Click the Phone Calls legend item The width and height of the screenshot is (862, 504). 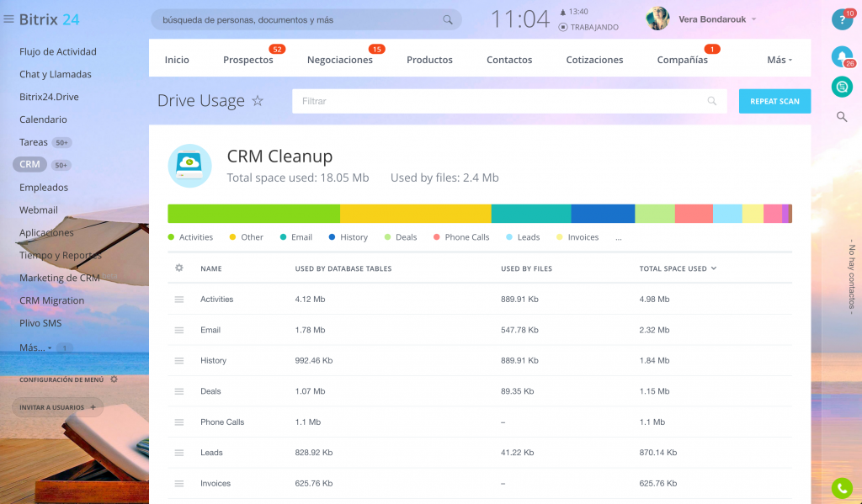[x=461, y=237]
